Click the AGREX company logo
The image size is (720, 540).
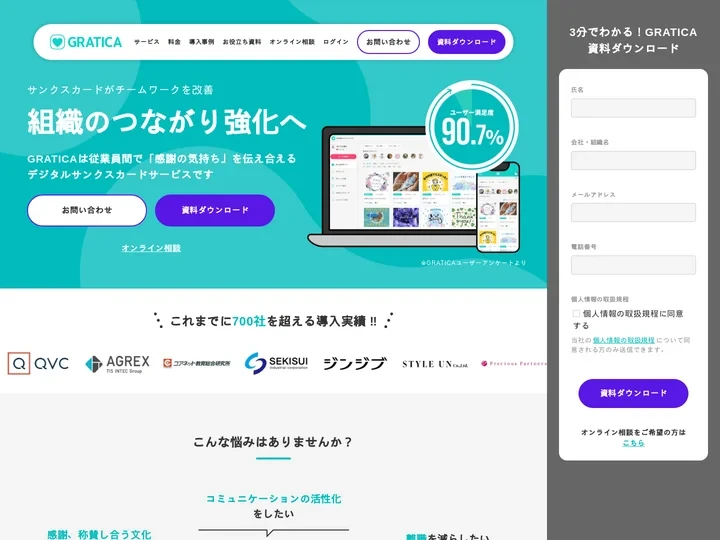[118, 364]
